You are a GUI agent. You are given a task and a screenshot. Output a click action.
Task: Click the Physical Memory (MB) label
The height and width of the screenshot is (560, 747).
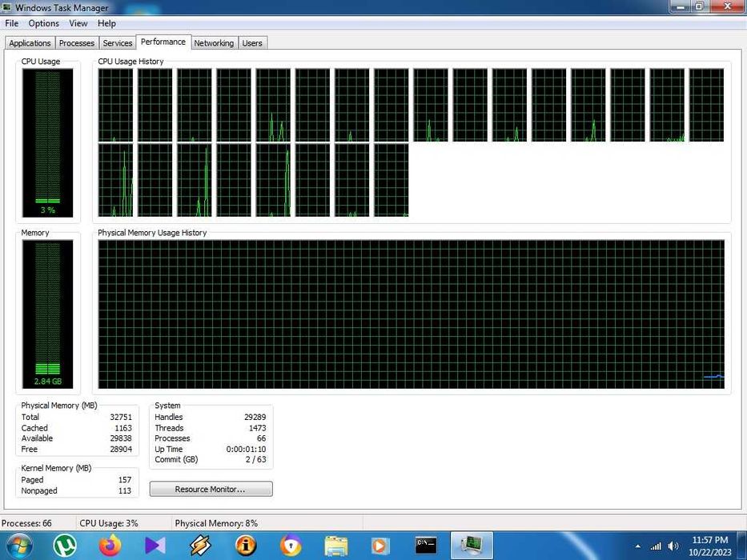click(x=59, y=406)
